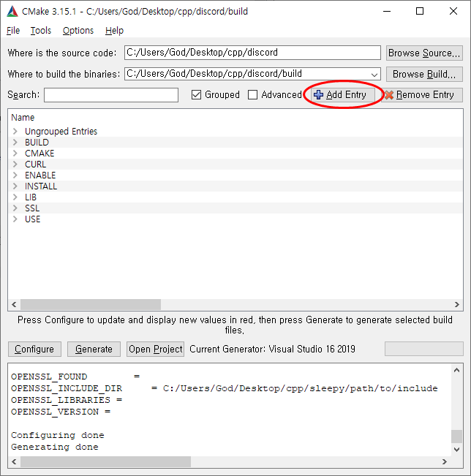Maximize the CMake window
471x476 pixels.
tap(420, 11)
